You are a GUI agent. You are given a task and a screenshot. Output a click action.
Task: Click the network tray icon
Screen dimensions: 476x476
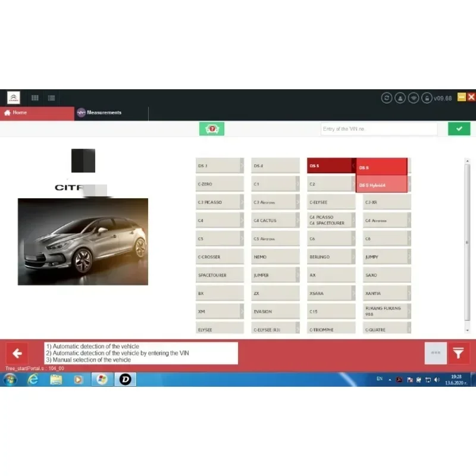(428, 380)
